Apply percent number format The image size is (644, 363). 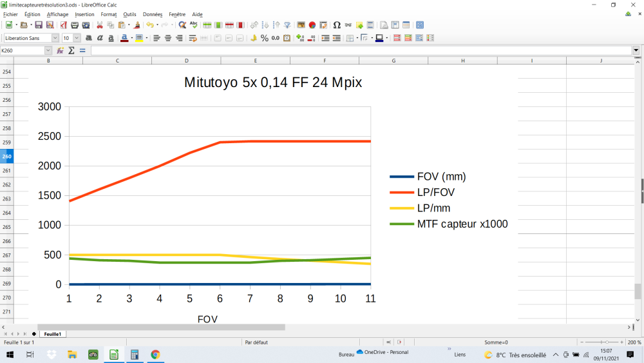pyautogui.click(x=264, y=38)
